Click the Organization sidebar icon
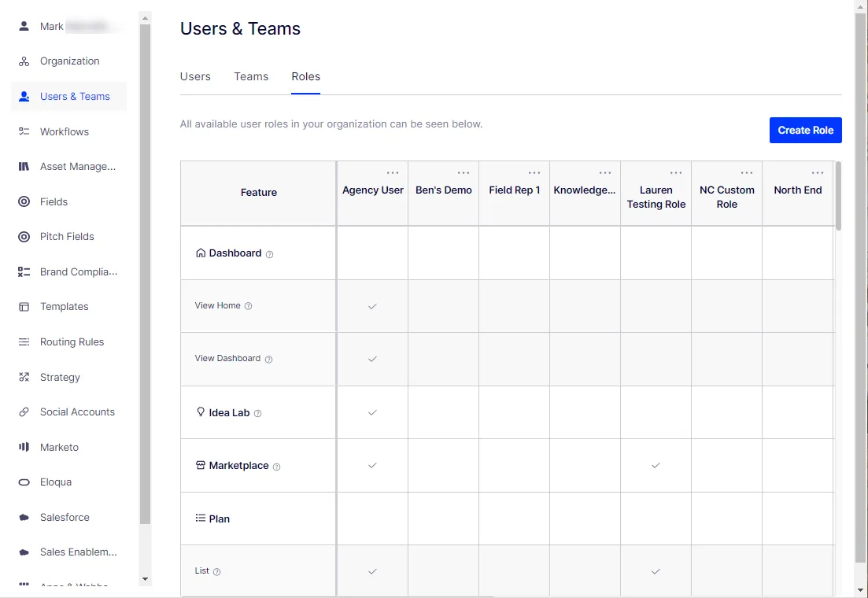Image resolution: width=868 pixels, height=598 pixels. pos(24,61)
